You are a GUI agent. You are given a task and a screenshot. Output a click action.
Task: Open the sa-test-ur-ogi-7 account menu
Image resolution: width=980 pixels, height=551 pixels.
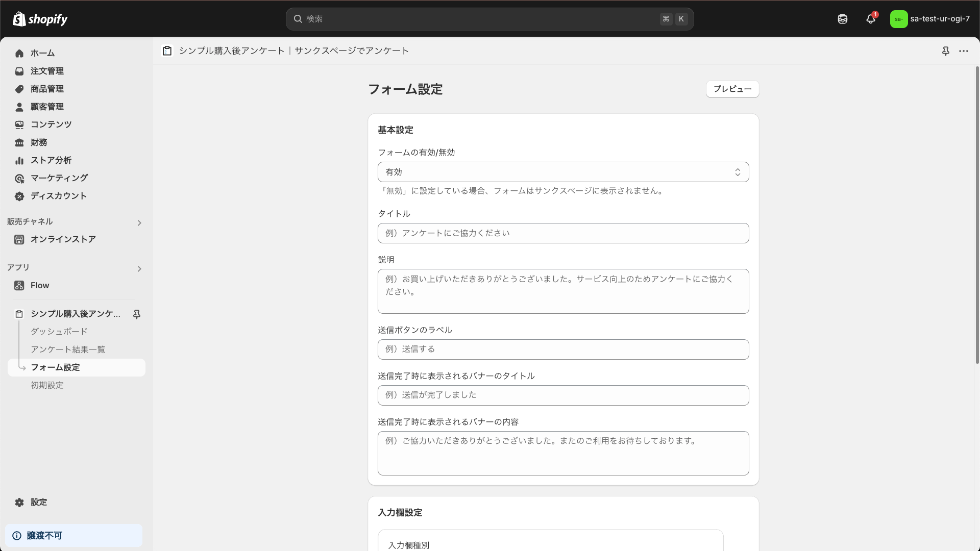pos(930,19)
